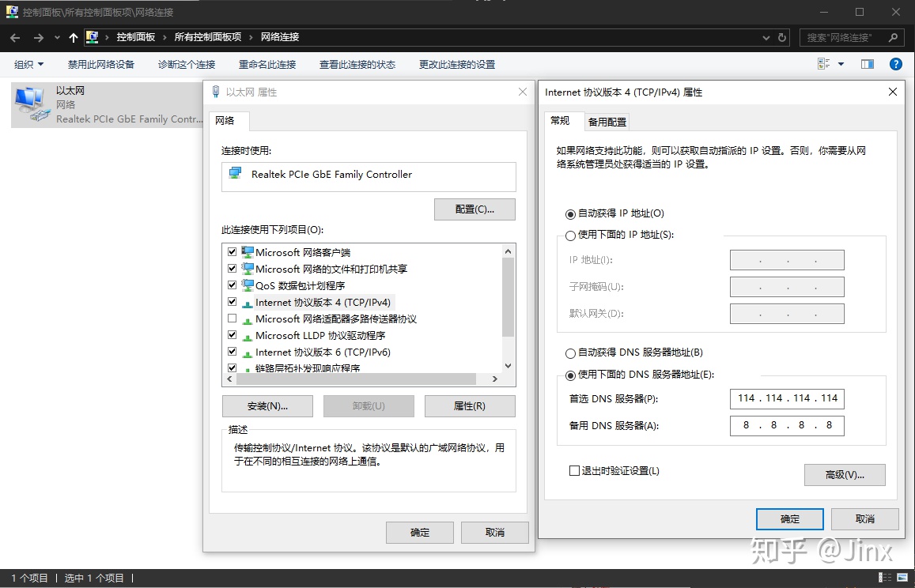The image size is (915, 588).
Task: Click the 属性(R) button
Action: click(470, 405)
